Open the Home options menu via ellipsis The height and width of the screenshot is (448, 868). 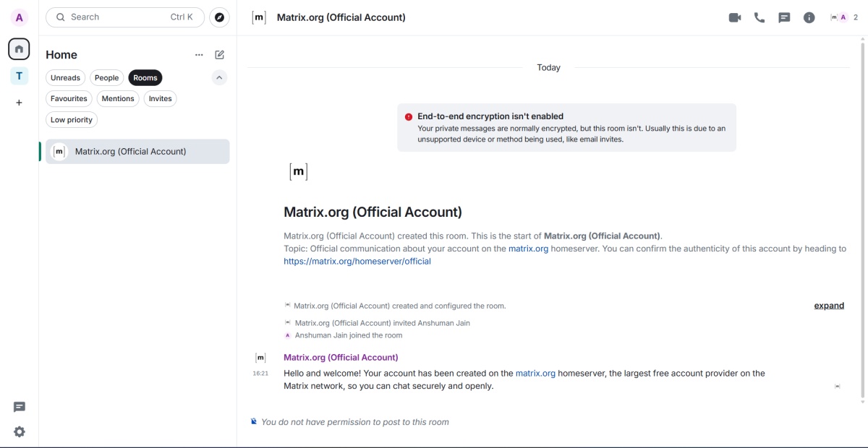pos(200,54)
